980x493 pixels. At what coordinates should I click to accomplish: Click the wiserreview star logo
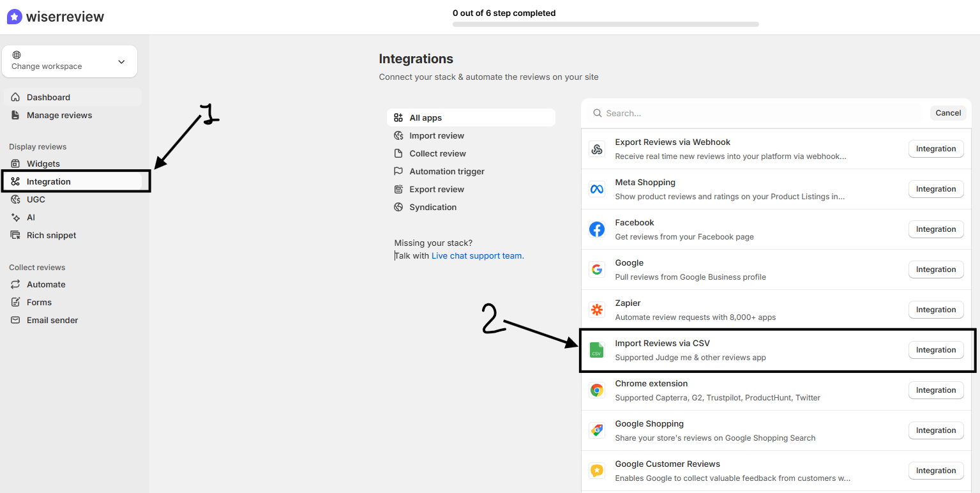13,16
